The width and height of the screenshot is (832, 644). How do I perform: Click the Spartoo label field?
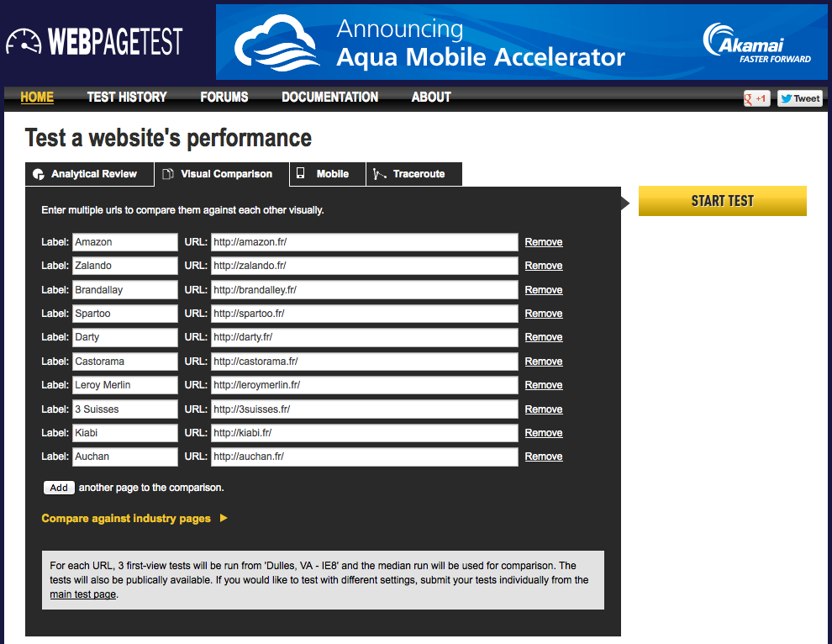click(x=125, y=314)
